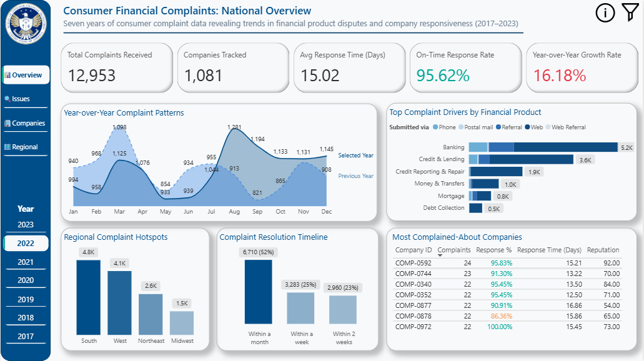This screenshot has width=644, height=361.
Task: Switch to the Regional page
Action: (26, 147)
